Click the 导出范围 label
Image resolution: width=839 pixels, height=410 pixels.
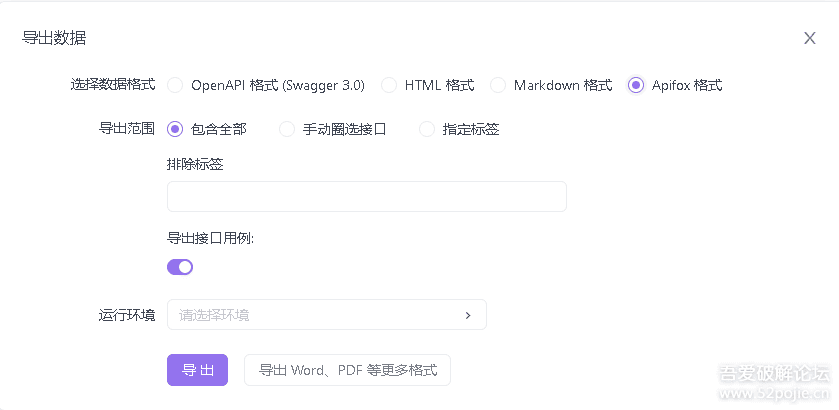pyautogui.click(x=127, y=128)
